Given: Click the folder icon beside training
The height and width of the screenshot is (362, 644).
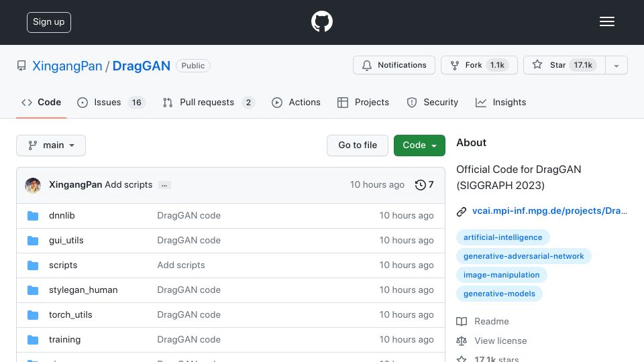Looking at the screenshot, I should tap(33, 340).
